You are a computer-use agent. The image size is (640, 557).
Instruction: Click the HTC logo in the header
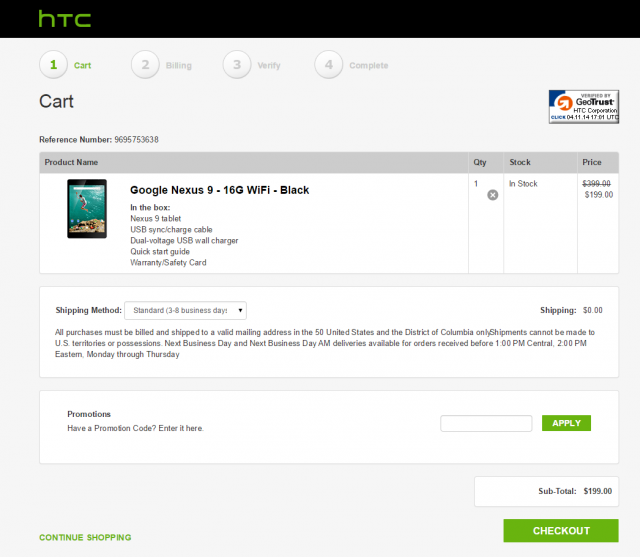pos(65,19)
